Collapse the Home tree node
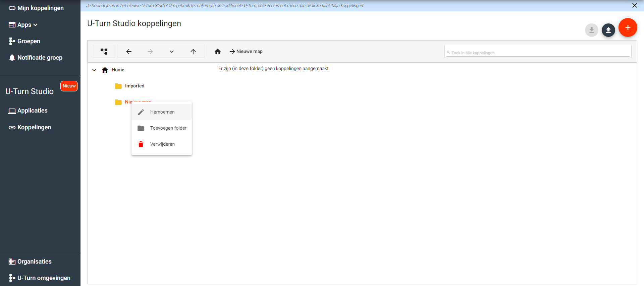This screenshot has height=286, width=644. coord(94,70)
